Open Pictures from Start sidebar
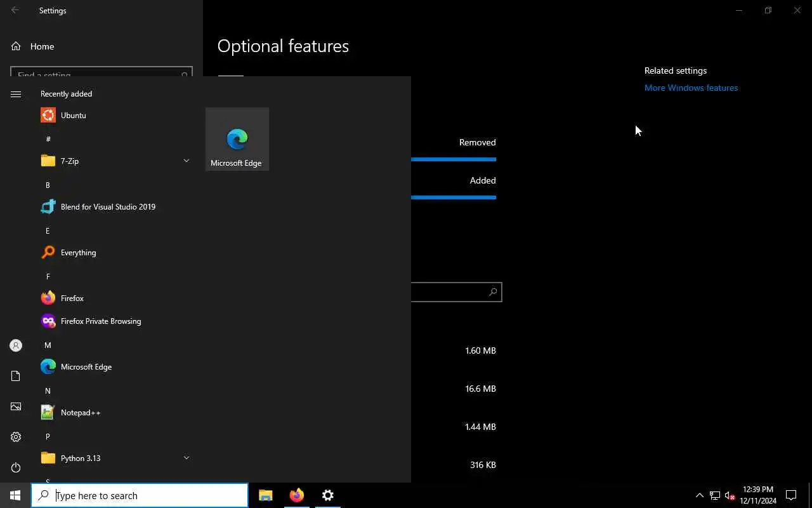The height and width of the screenshot is (508, 812). [x=16, y=406]
